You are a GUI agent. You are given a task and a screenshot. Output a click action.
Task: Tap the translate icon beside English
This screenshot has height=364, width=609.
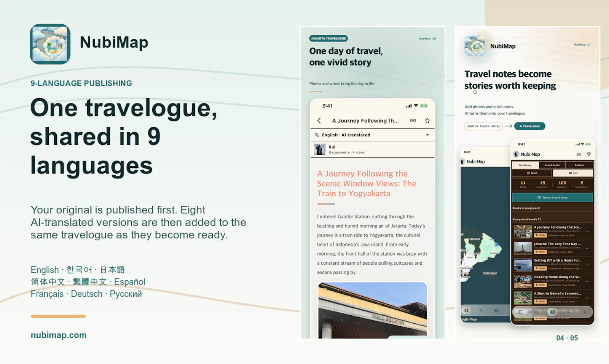317,135
